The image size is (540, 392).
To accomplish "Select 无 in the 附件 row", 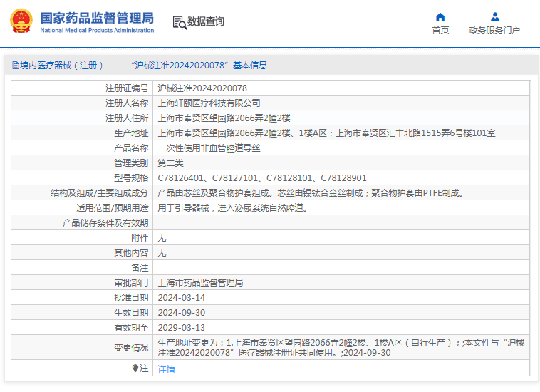I will click(162, 237).
